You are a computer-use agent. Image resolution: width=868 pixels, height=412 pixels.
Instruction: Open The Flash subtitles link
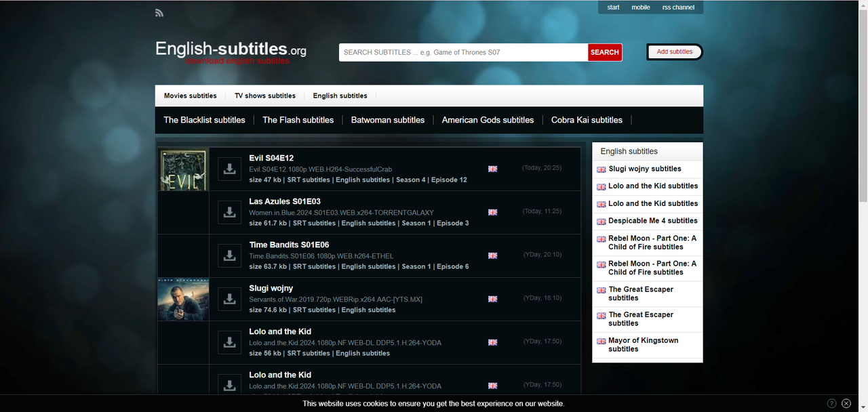298,120
